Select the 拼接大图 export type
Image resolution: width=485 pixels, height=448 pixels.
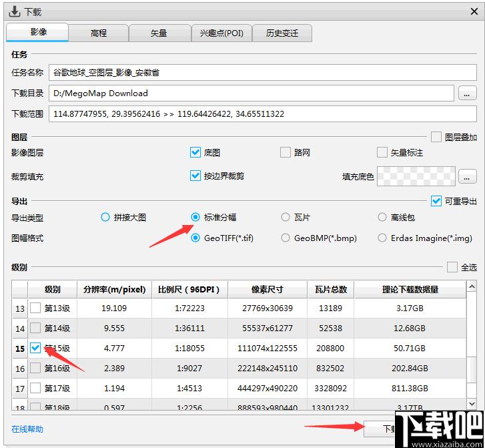pos(105,218)
